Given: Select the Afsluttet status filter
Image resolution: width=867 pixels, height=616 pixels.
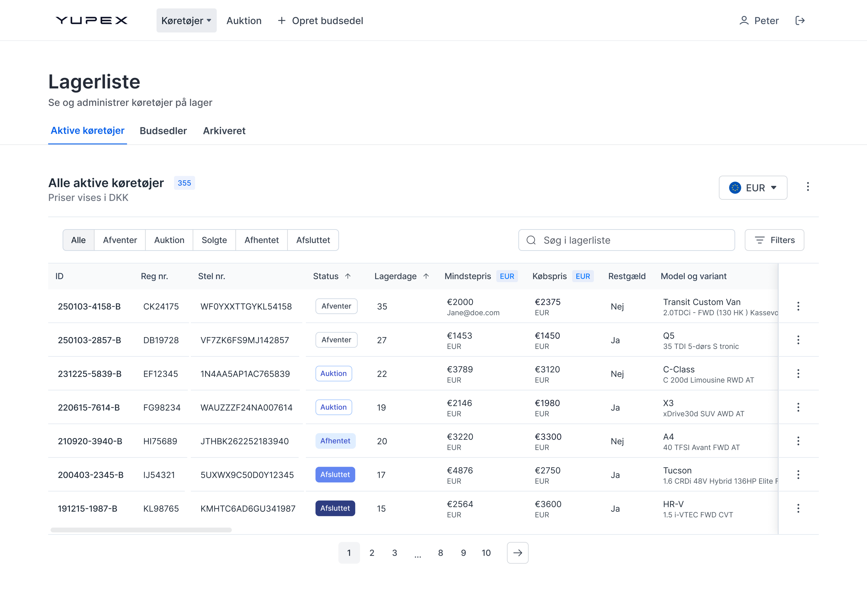Looking at the screenshot, I should [313, 240].
